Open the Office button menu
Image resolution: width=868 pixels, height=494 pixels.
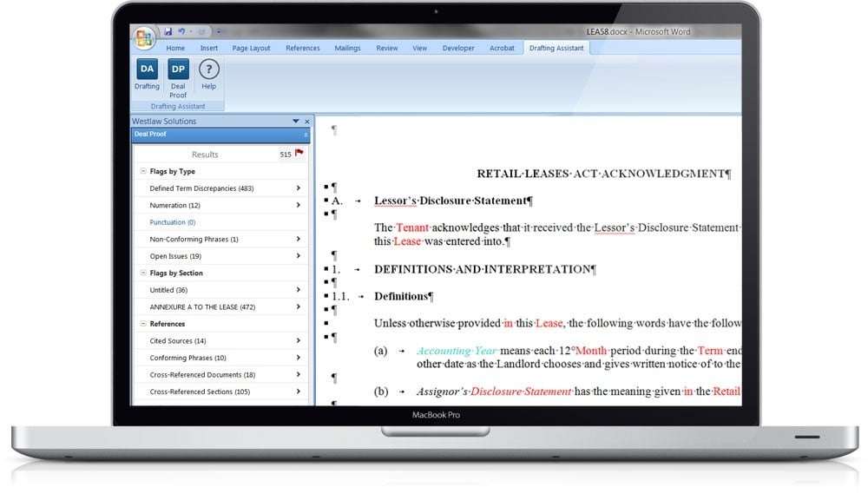click(144, 38)
